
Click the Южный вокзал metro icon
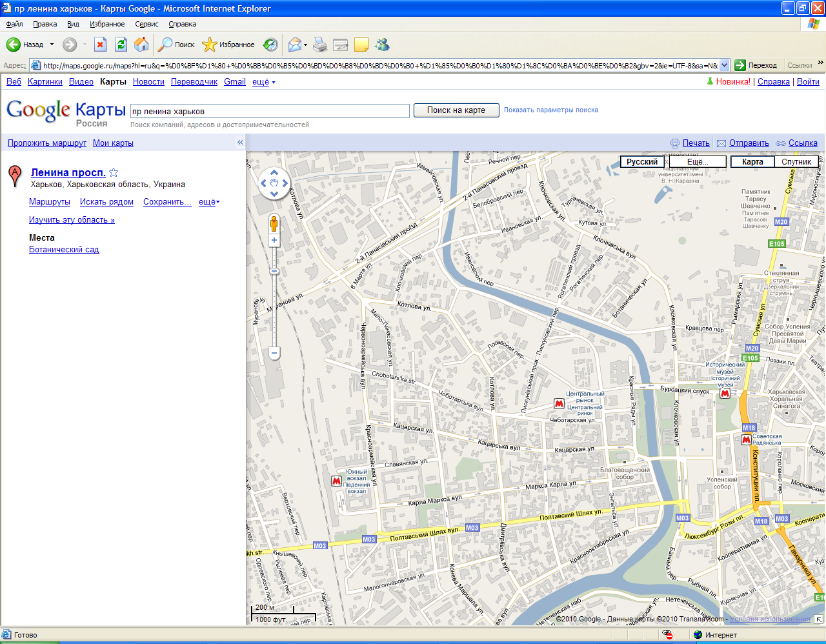click(336, 481)
